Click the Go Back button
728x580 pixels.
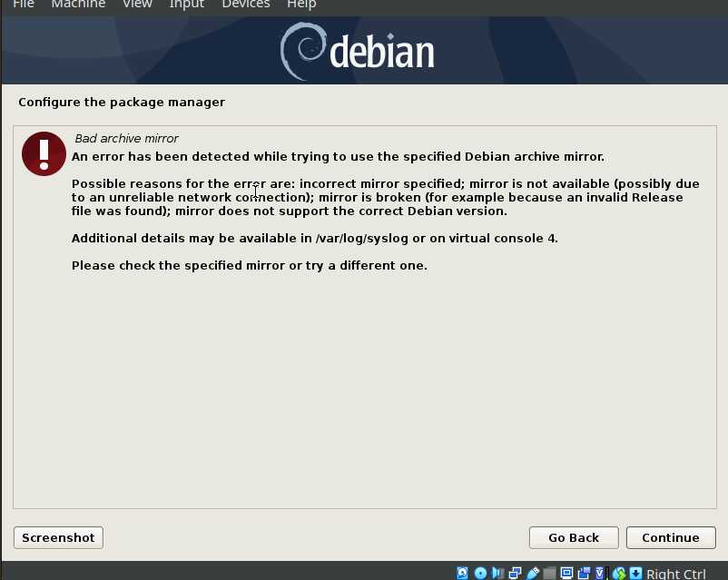[x=574, y=537]
